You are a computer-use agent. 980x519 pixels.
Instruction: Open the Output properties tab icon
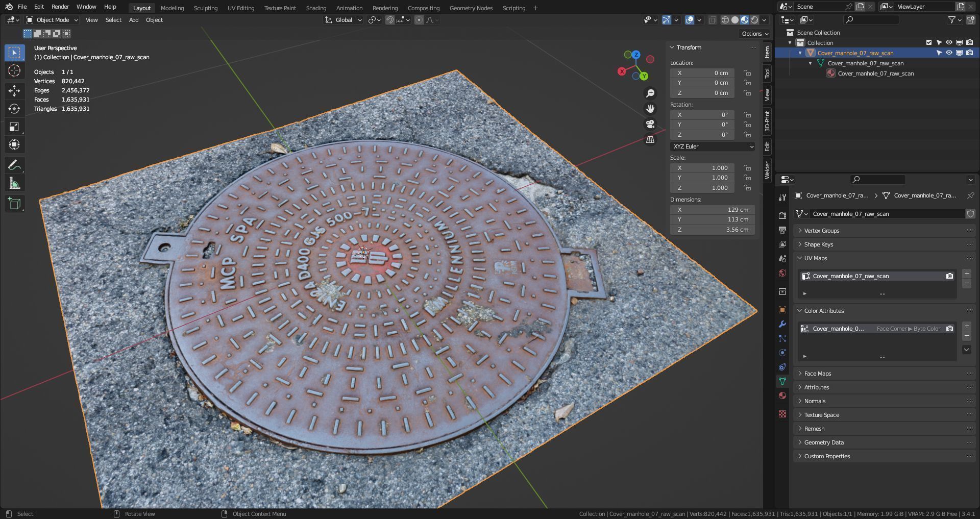(782, 230)
